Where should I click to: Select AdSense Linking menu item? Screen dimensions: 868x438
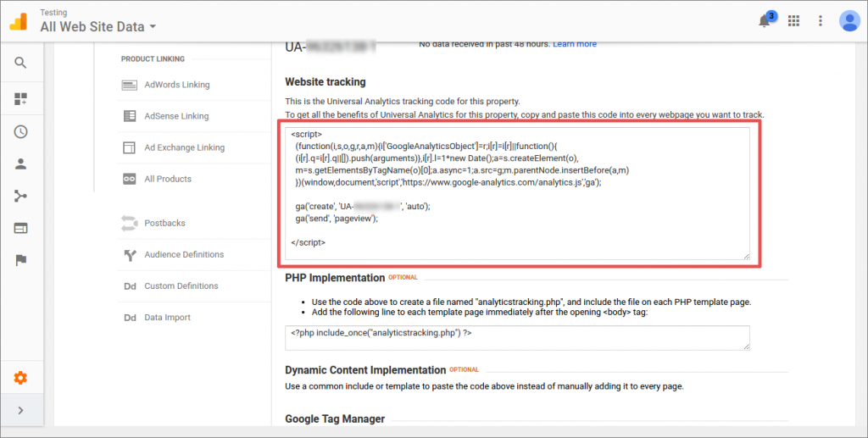(x=175, y=116)
